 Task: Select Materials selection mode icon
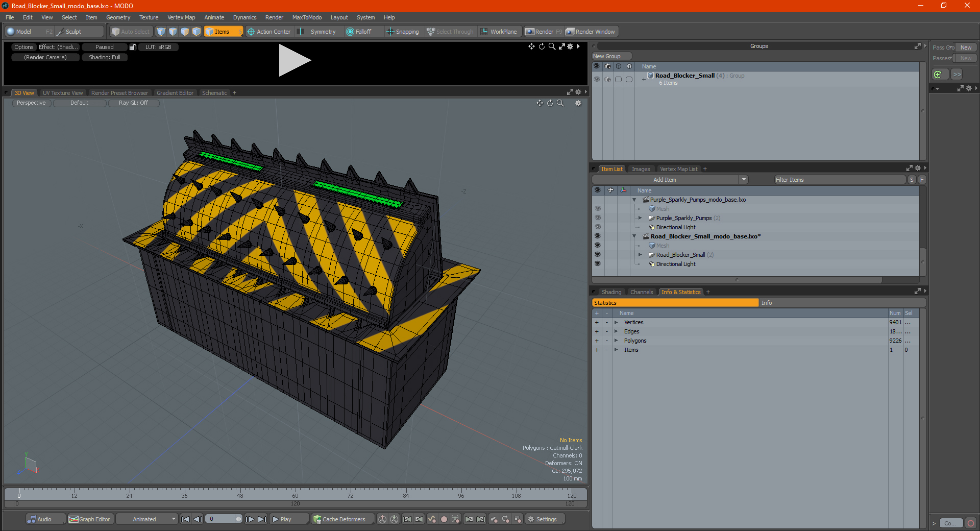[197, 32]
